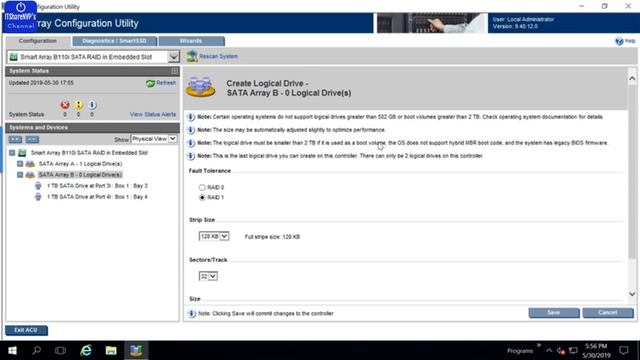Click the Rescan System icon

192,56
